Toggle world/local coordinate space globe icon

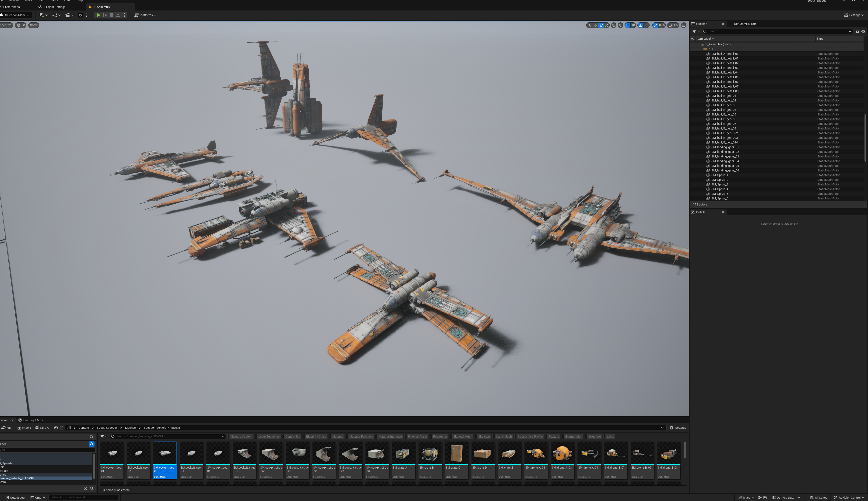tap(614, 25)
